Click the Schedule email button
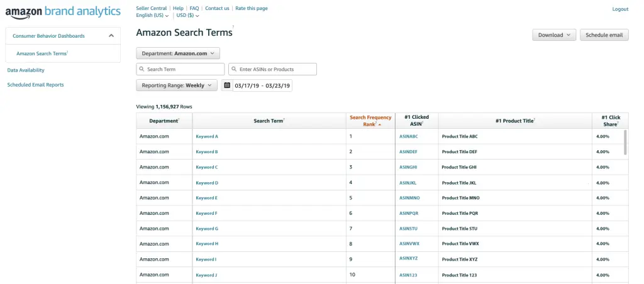Image resolution: width=644 pixels, height=284 pixels. (x=604, y=35)
